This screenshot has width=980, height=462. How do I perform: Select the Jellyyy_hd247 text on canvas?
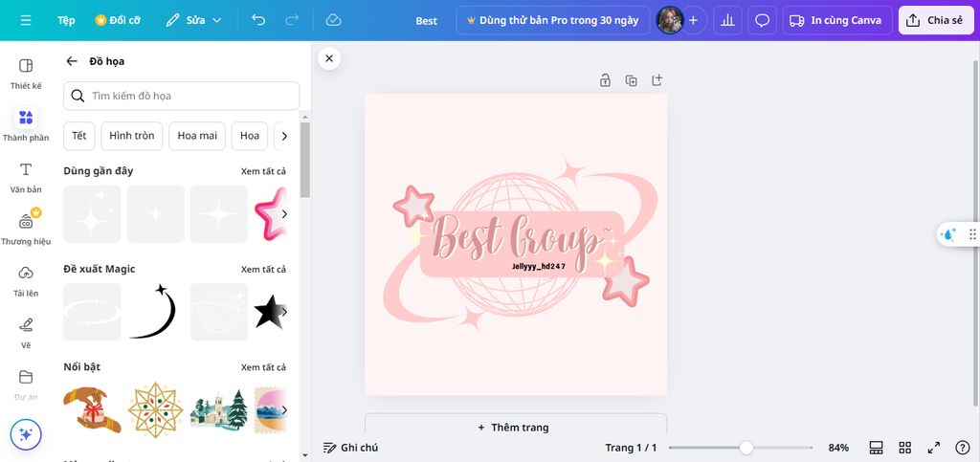tap(539, 267)
